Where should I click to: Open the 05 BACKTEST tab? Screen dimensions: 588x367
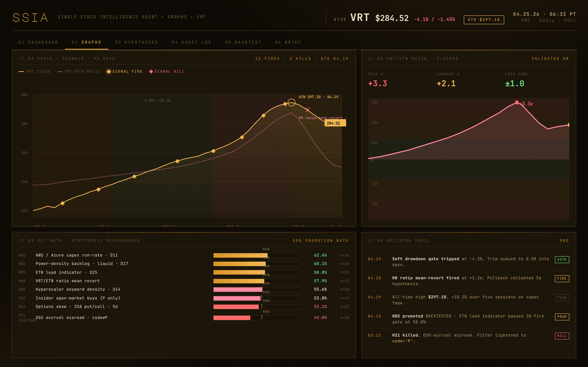coord(243,42)
